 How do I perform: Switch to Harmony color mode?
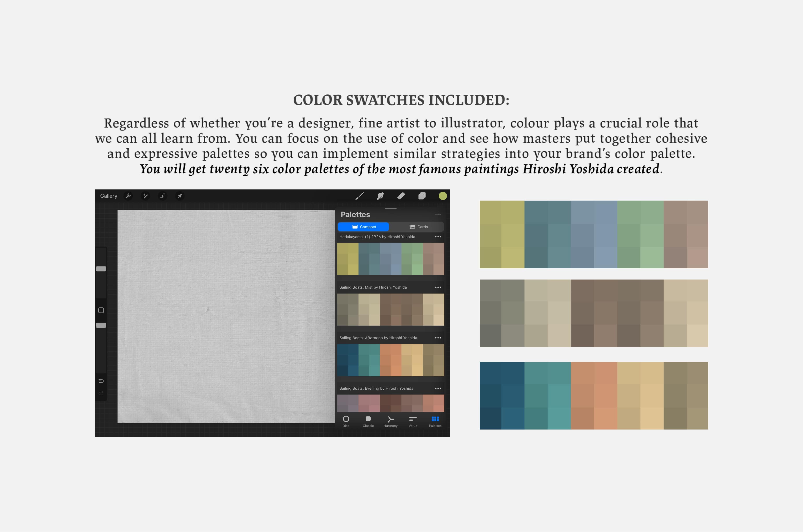[x=390, y=422]
